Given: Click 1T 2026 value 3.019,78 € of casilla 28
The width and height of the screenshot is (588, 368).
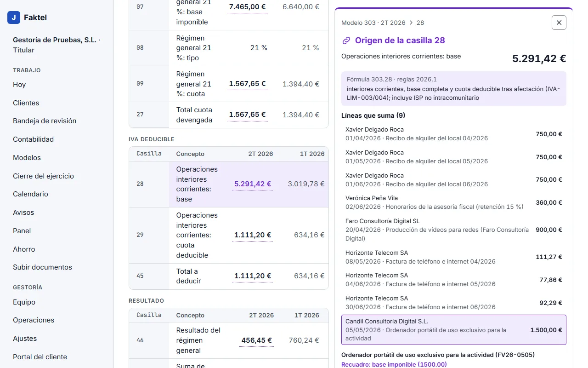Looking at the screenshot, I should coord(306,184).
